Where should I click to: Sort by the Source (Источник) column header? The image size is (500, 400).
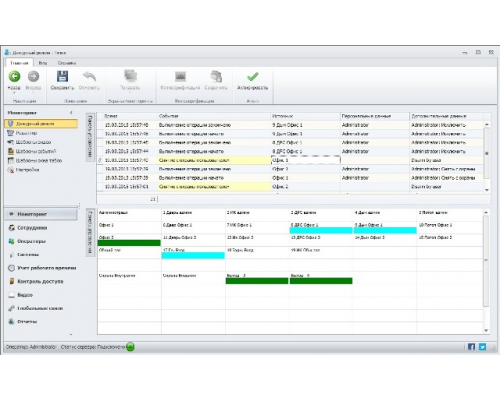(x=305, y=116)
